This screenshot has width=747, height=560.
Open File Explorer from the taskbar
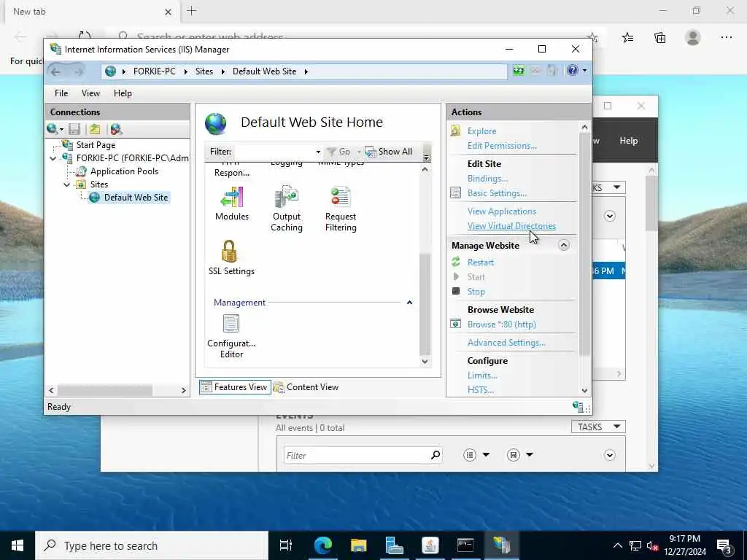pyautogui.click(x=359, y=545)
